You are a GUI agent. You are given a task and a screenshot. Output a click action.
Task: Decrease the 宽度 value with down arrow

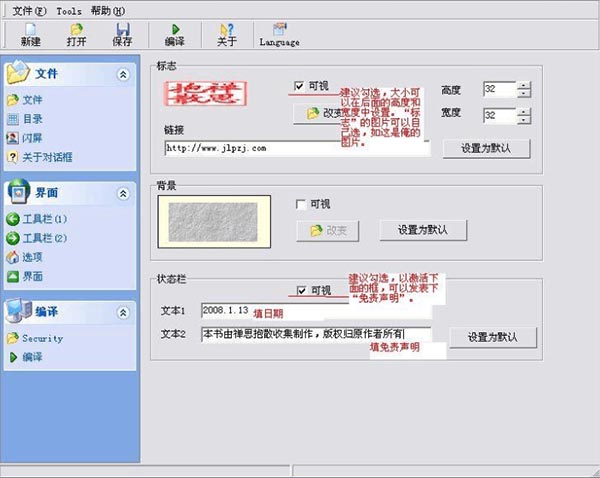524,120
